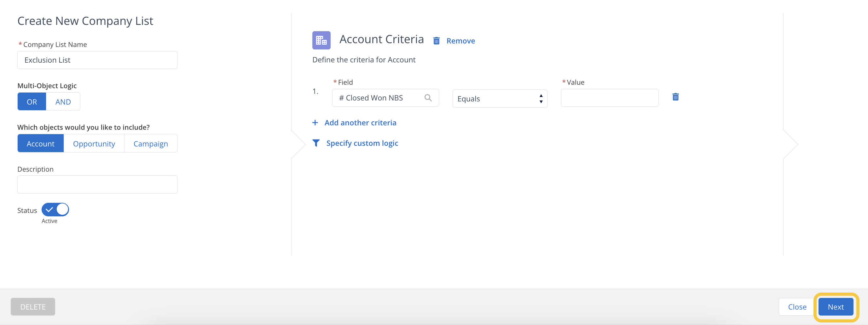The image size is (868, 325).
Task: Click the Close button
Action: coord(797,307)
